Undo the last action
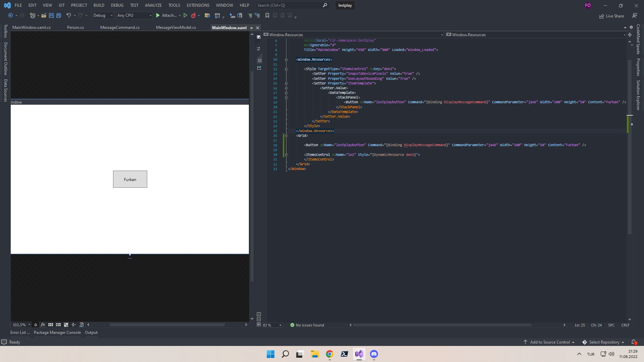Image resolution: width=644 pixels, height=362 pixels. point(68,15)
